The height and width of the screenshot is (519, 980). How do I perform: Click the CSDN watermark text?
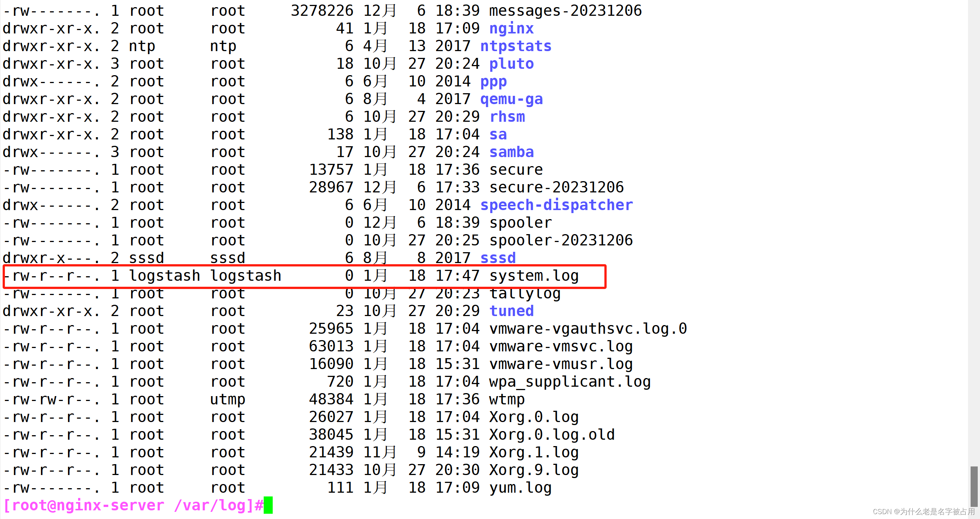pos(923,512)
